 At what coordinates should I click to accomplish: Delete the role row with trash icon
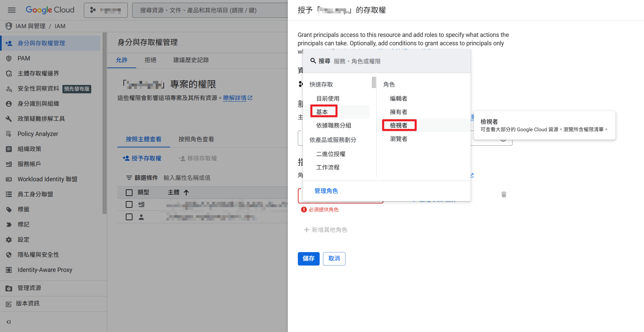pos(504,194)
